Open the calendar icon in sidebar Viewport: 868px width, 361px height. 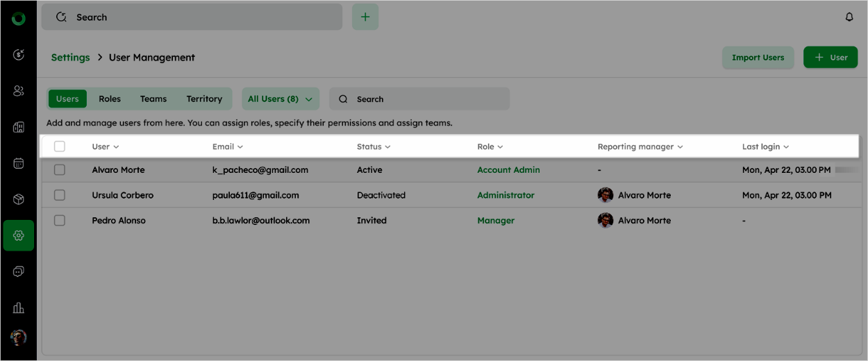19,163
